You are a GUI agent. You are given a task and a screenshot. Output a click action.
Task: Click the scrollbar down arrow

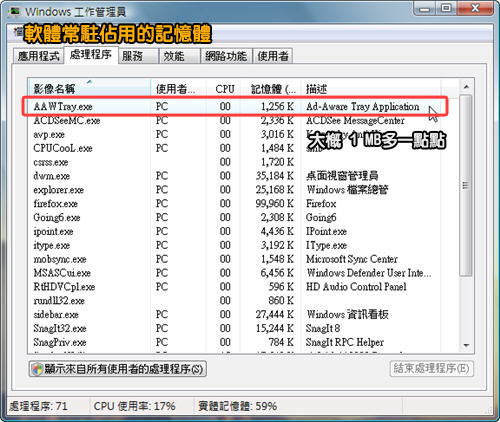(x=466, y=345)
